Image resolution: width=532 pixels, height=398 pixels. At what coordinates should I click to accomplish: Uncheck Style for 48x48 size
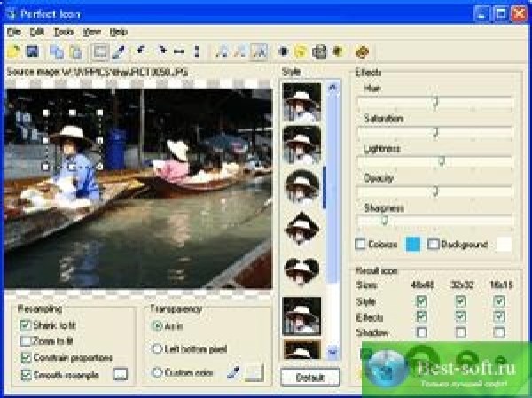(422, 301)
